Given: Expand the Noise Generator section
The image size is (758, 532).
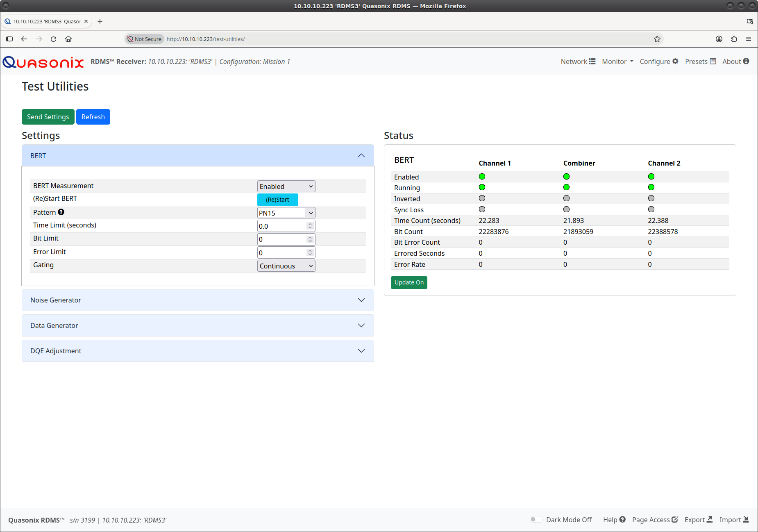Looking at the screenshot, I should [198, 300].
